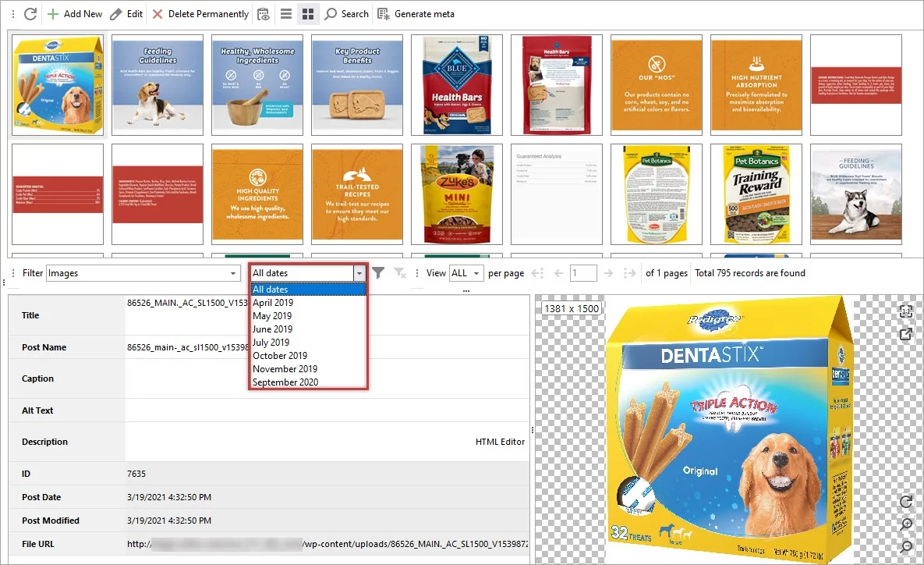Image resolution: width=924 pixels, height=565 pixels.
Task: Select the Zuke's Mini bag thumbnail
Action: [456, 194]
